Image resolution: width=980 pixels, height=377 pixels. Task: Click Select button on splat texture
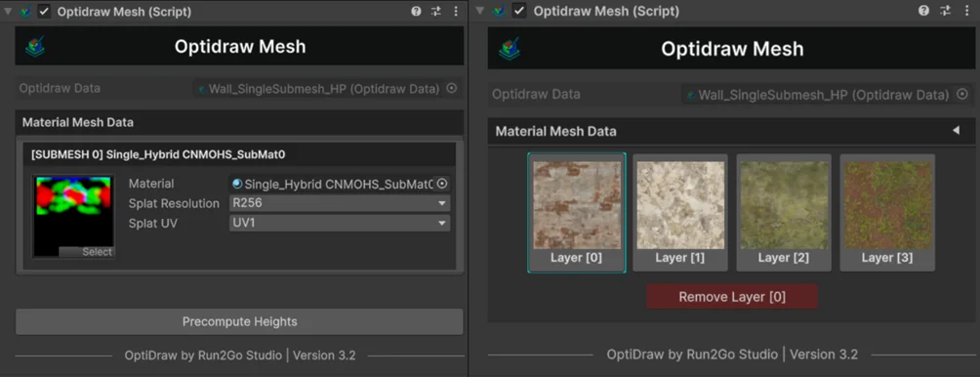[x=86, y=252]
